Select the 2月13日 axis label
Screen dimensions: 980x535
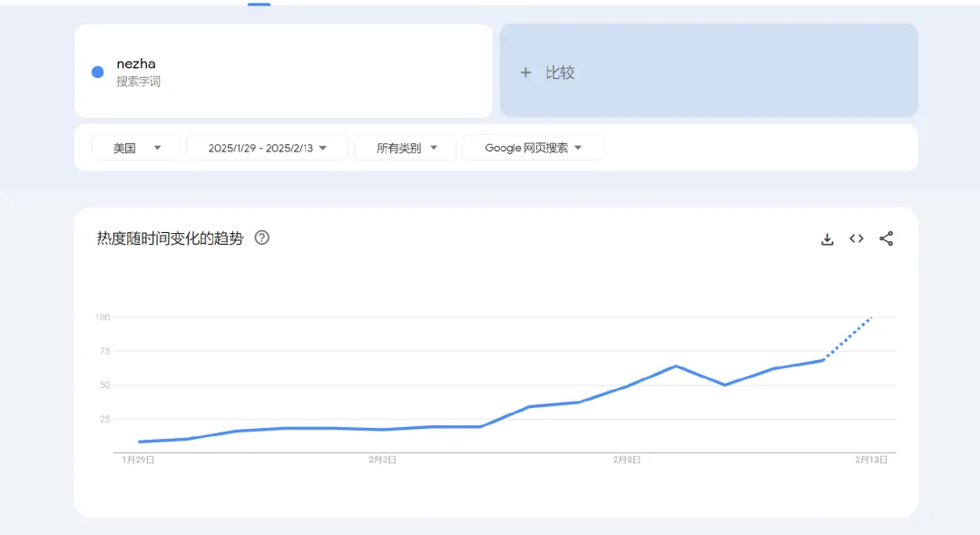(871, 460)
